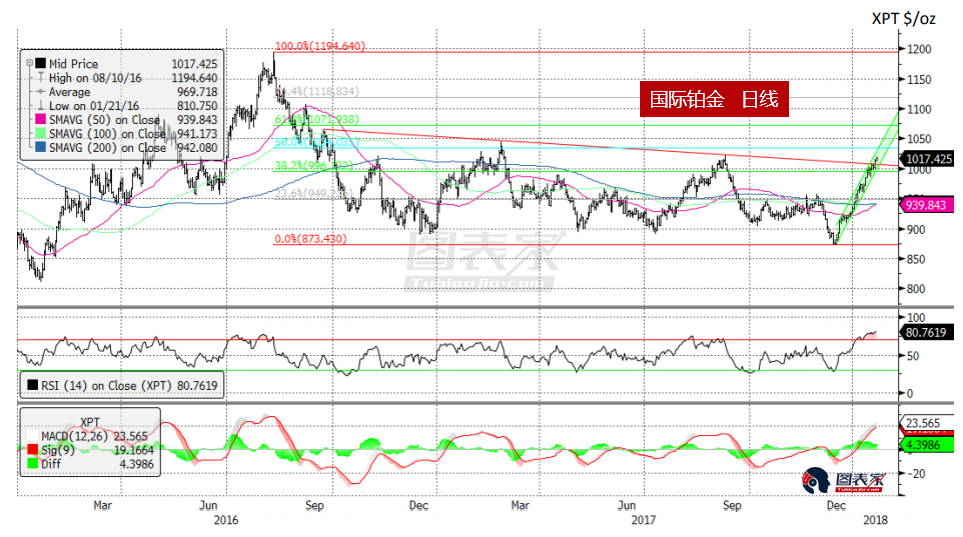Click the magenta SMAVG (50) legend swatch
This screenshot has height=537, width=963.
[41, 120]
